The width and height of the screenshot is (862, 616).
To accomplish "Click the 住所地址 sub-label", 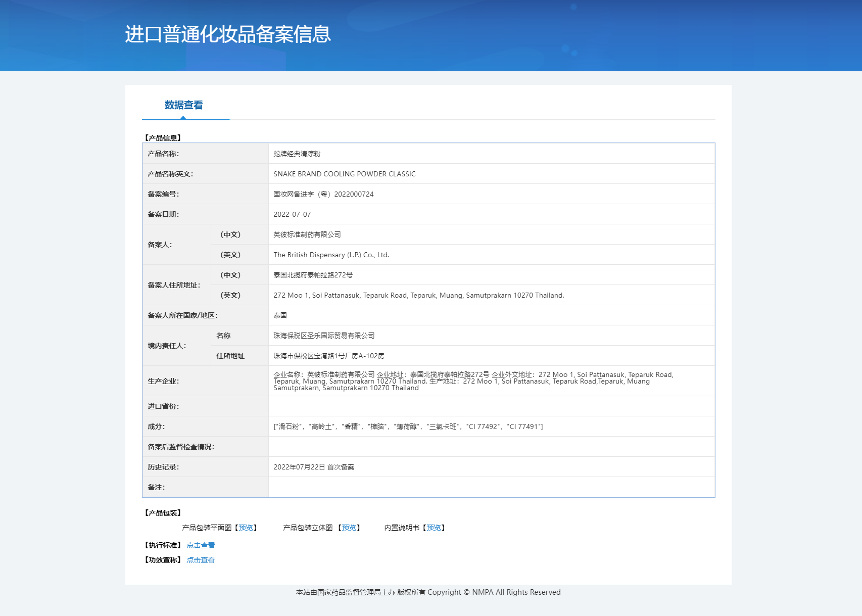I will point(230,356).
